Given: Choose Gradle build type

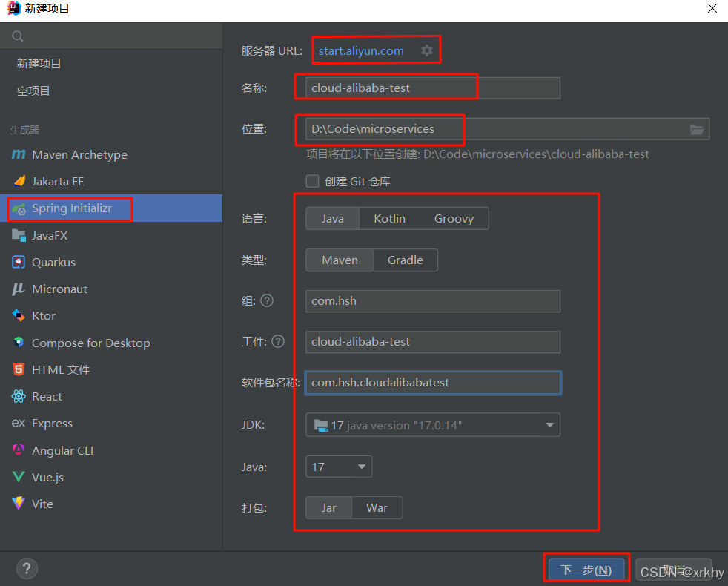Looking at the screenshot, I should [406, 260].
